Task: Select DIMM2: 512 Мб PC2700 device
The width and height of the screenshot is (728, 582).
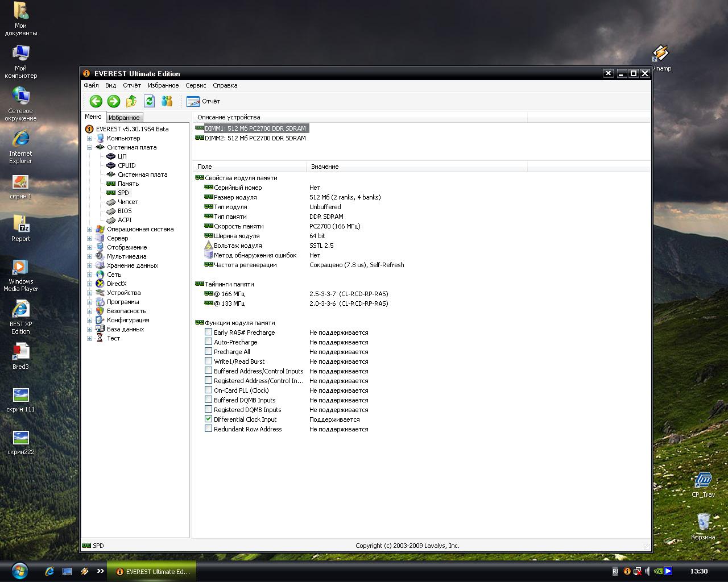Action: pyautogui.click(x=255, y=138)
